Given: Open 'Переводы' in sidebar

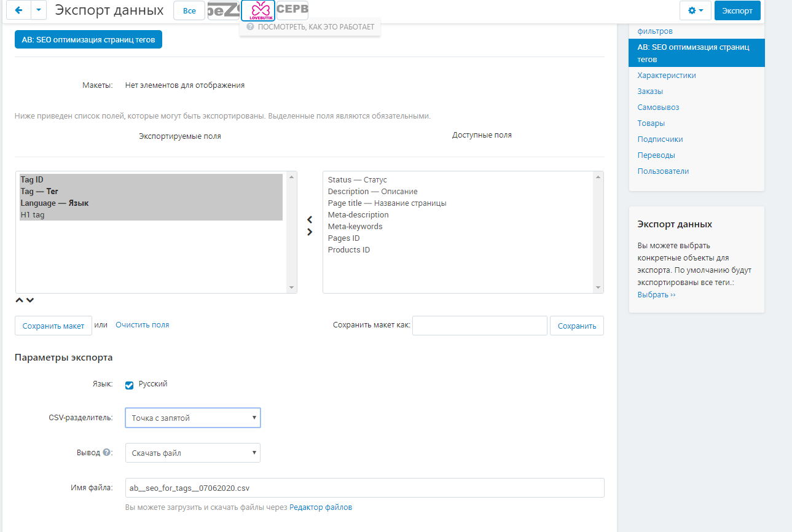Looking at the screenshot, I should pos(656,155).
